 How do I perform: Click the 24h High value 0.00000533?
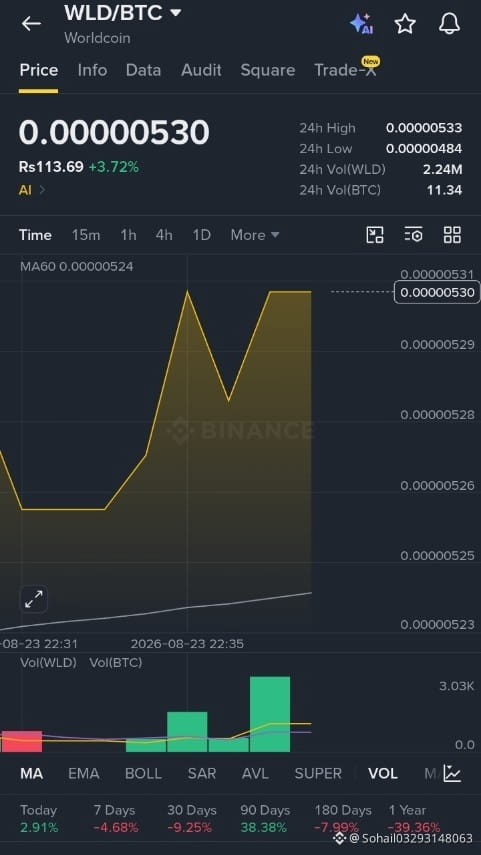point(424,128)
